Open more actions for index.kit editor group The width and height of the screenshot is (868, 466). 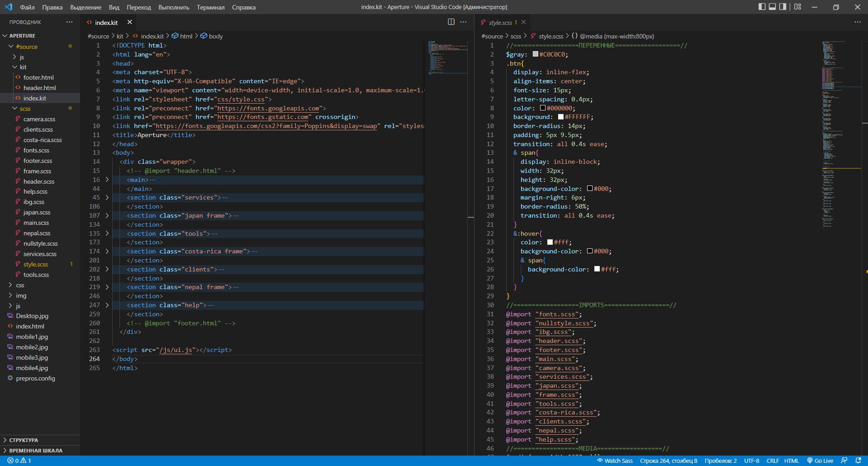pyautogui.click(x=463, y=22)
